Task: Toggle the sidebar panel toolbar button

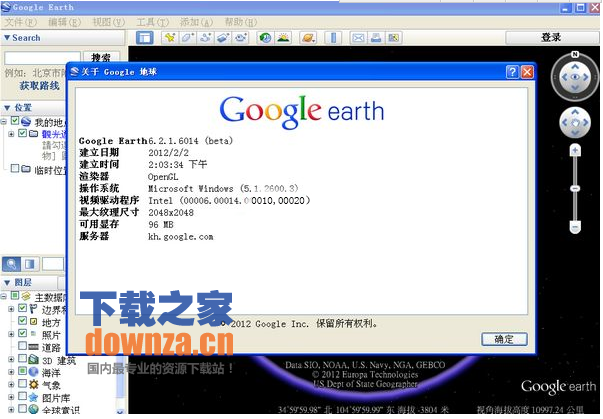Action: click(x=145, y=38)
